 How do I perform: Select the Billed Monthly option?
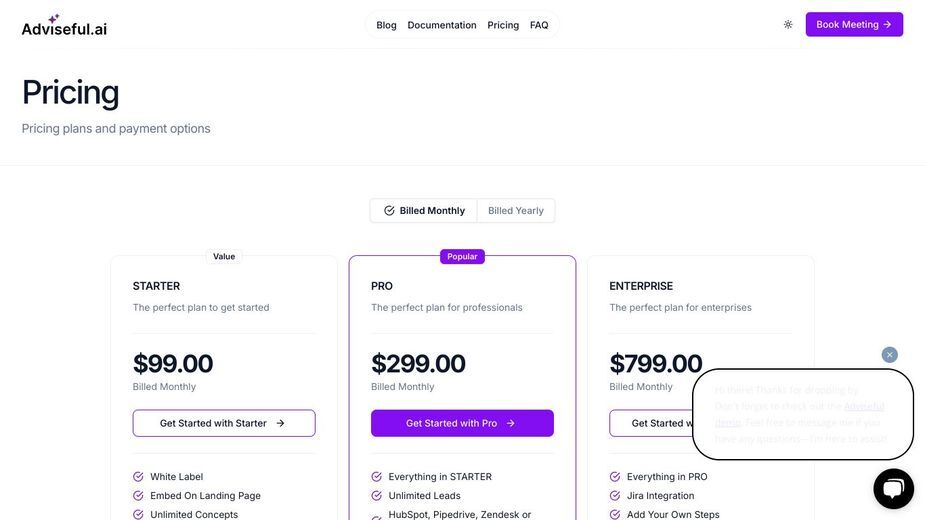424,211
